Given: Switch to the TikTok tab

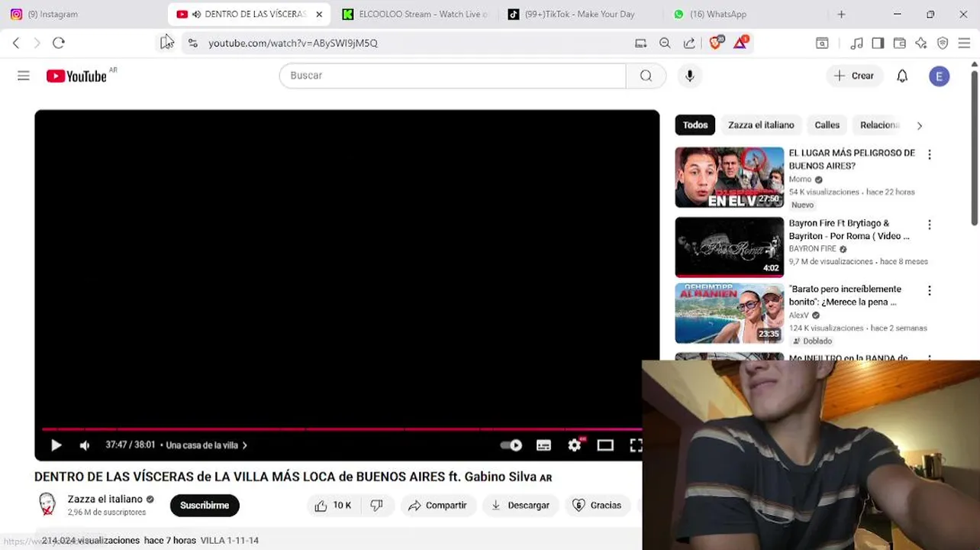Looking at the screenshot, I should tap(579, 14).
